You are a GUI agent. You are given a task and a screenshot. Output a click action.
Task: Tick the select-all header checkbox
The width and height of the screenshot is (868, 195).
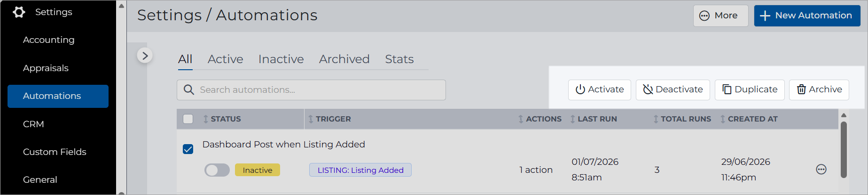[x=188, y=119]
